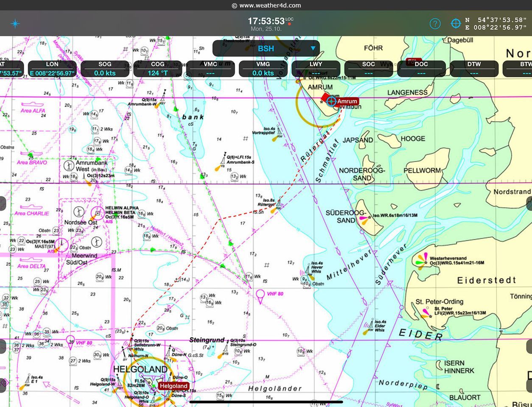Tap the Area BRAVO label
The height and width of the screenshot is (407, 532).
click(x=32, y=162)
